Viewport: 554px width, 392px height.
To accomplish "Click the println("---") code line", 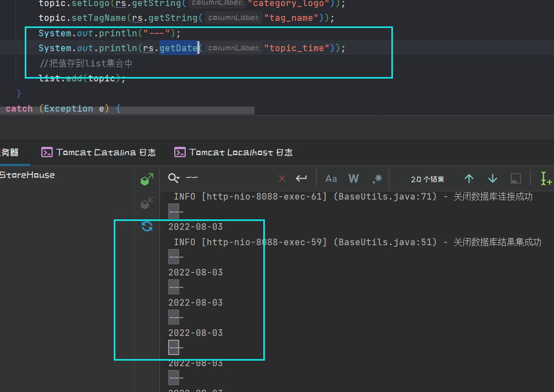I will 109,33.
